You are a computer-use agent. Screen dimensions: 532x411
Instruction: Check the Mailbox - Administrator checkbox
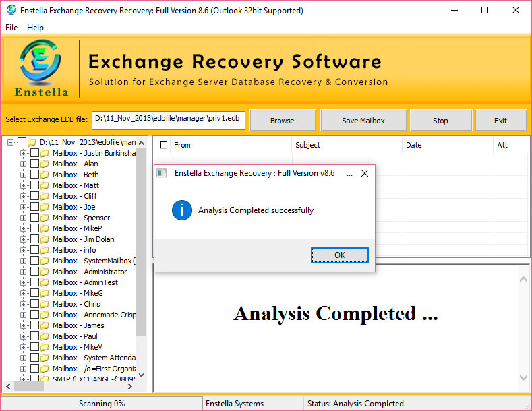pos(34,272)
